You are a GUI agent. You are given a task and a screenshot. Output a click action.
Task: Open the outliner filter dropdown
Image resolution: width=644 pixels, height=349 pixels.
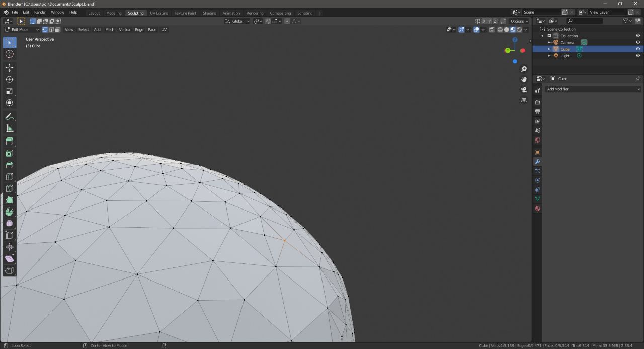(627, 21)
